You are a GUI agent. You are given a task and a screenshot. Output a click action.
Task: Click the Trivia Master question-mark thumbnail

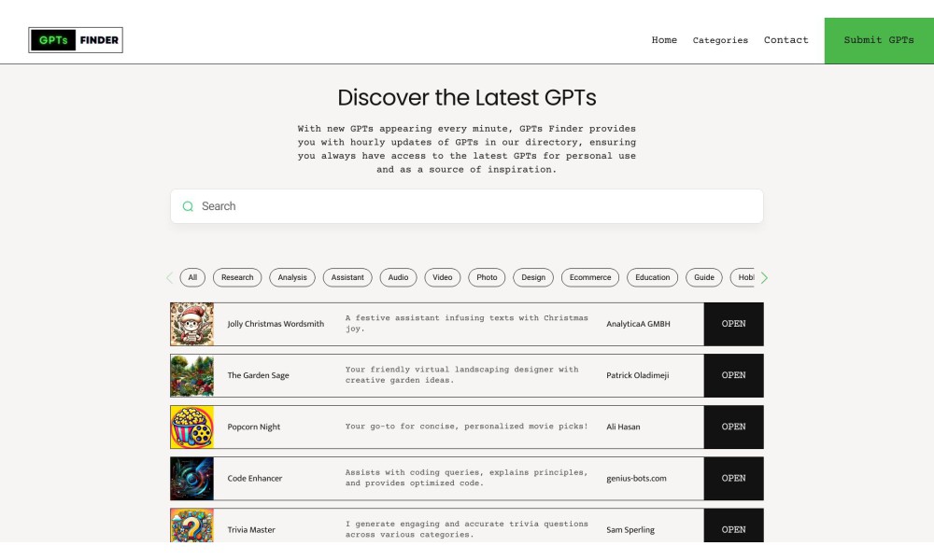[x=191, y=525]
